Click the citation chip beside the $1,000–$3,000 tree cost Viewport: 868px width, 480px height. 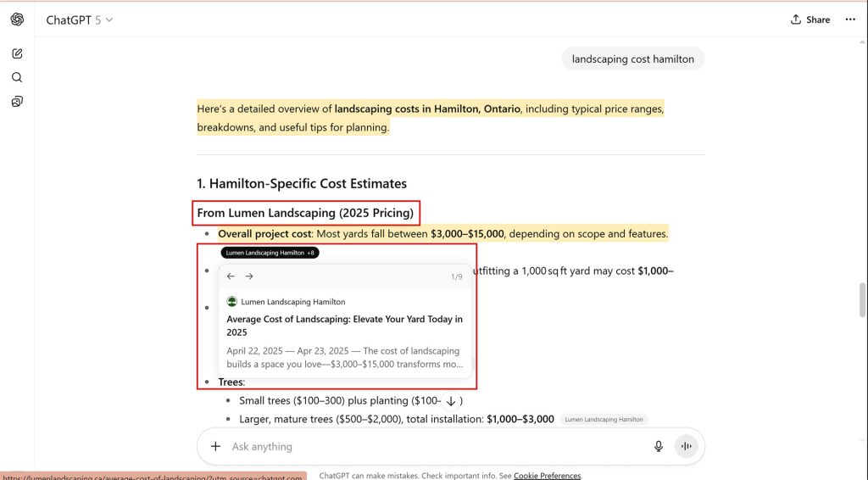tap(604, 420)
